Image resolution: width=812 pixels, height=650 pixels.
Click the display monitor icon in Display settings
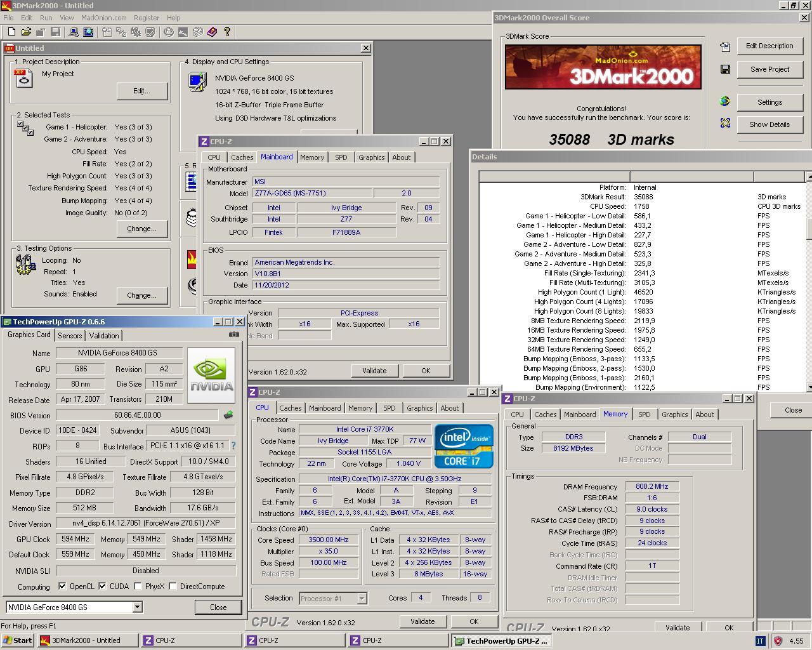click(x=197, y=82)
